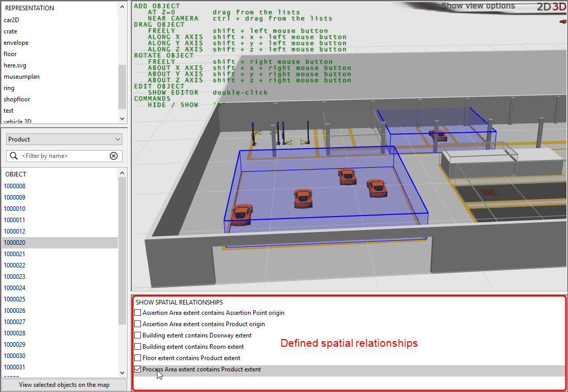Check Building extent contains Doorway extent
Viewport: 568px width, 392px height.
(x=138, y=335)
